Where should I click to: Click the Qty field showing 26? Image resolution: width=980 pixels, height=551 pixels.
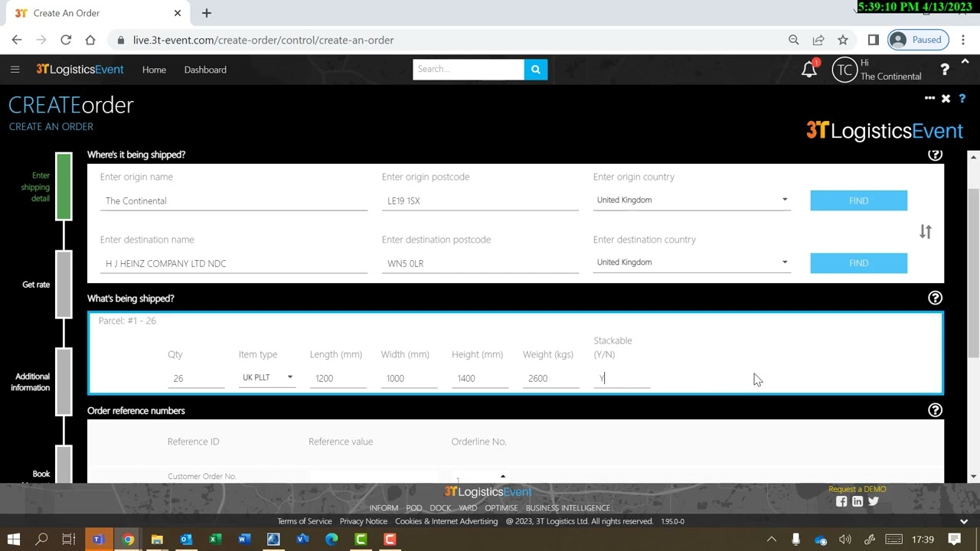click(x=196, y=378)
